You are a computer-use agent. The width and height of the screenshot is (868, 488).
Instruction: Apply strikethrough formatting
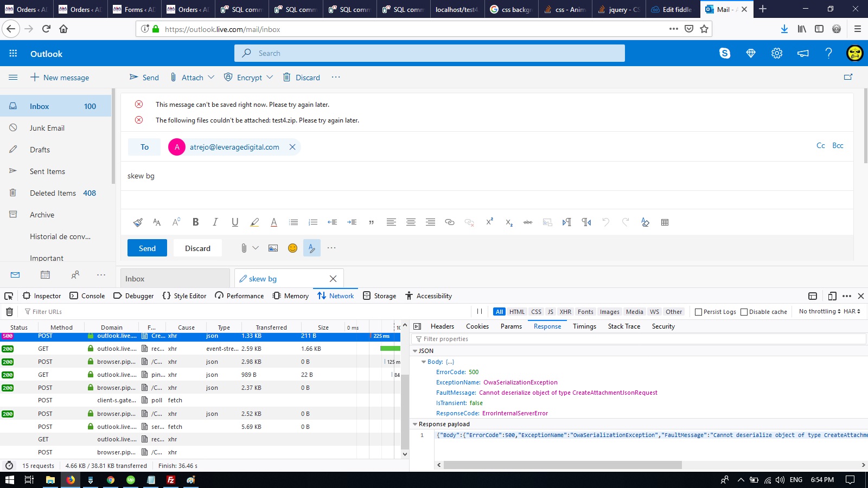(x=528, y=222)
